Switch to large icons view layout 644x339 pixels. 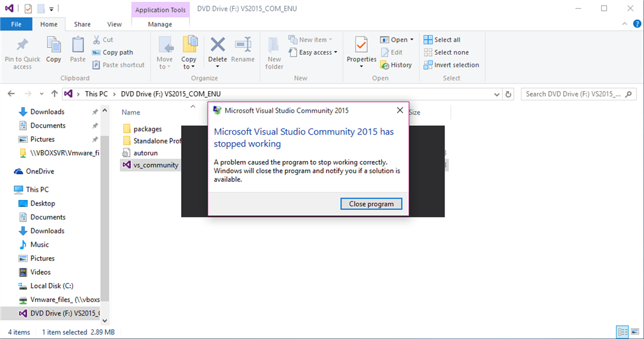[635, 331]
